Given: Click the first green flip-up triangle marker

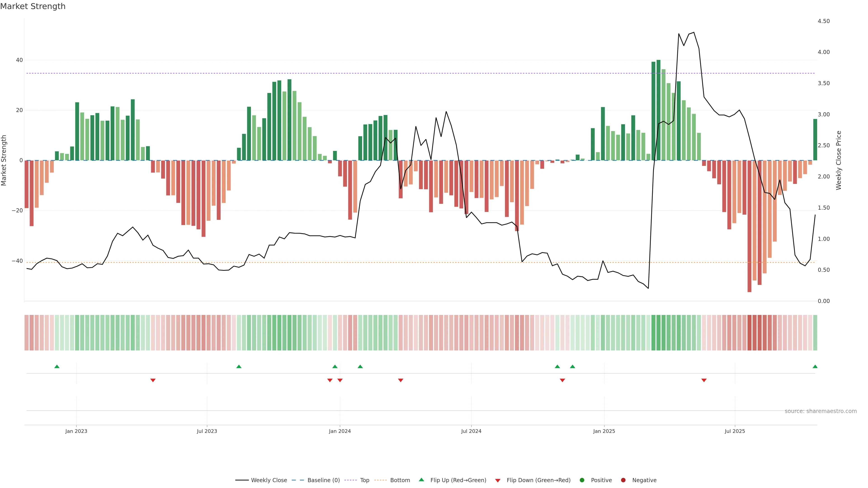Looking at the screenshot, I should (57, 366).
